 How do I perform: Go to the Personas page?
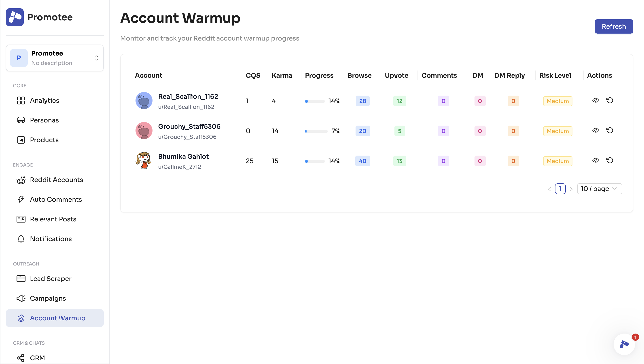[55, 120]
